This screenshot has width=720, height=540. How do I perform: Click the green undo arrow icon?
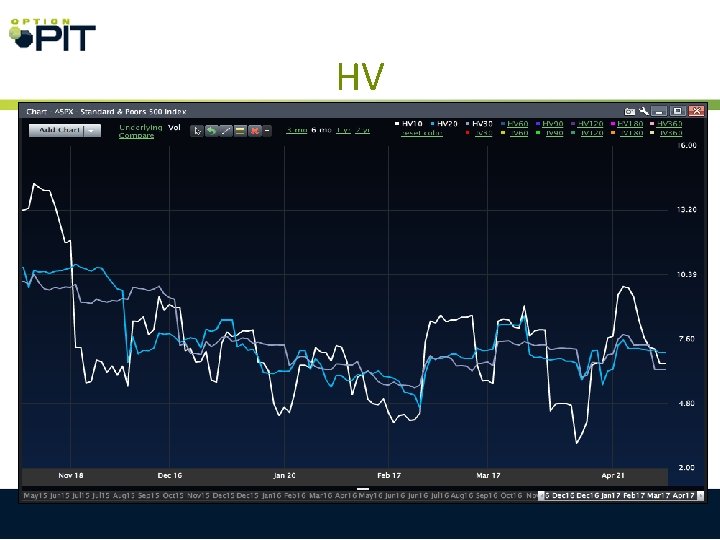[x=211, y=131]
